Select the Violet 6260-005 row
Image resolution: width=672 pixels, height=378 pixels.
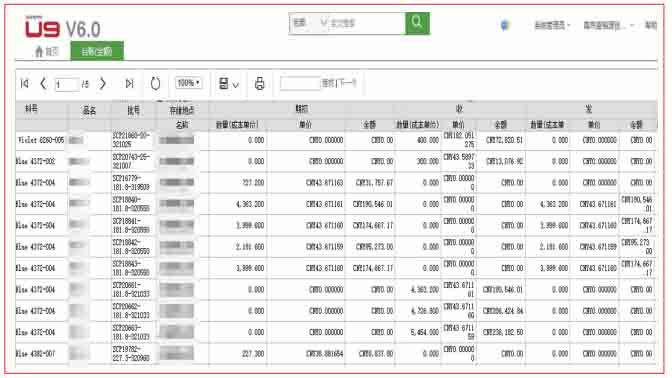pos(336,140)
